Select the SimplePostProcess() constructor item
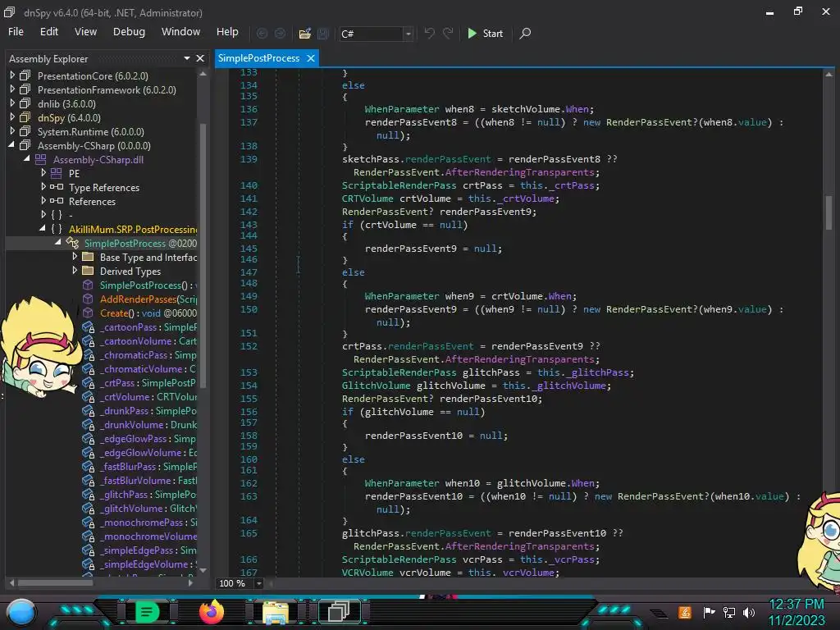Image resolution: width=840 pixels, height=630 pixels. point(148,285)
